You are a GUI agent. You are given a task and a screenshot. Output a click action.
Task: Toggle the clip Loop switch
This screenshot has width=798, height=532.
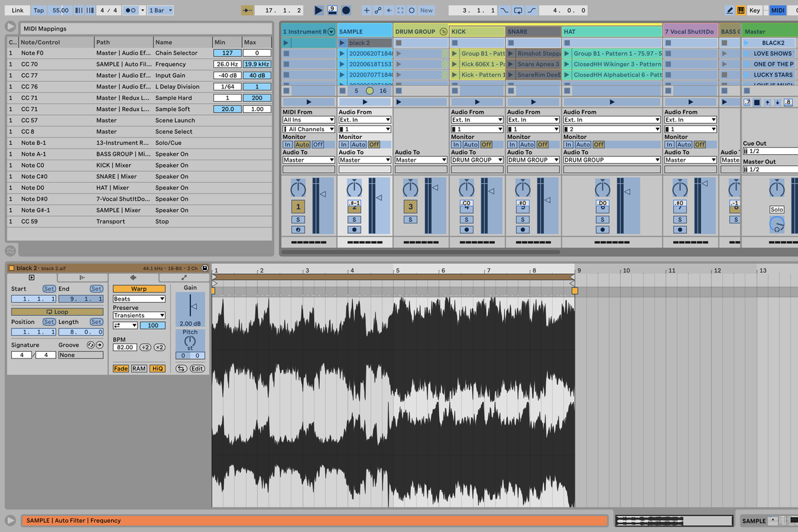(x=57, y=312)
